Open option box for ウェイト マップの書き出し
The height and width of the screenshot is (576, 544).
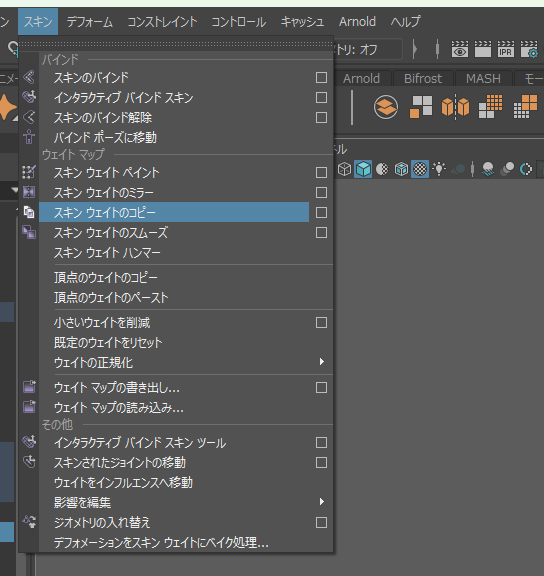click(321, 387)
